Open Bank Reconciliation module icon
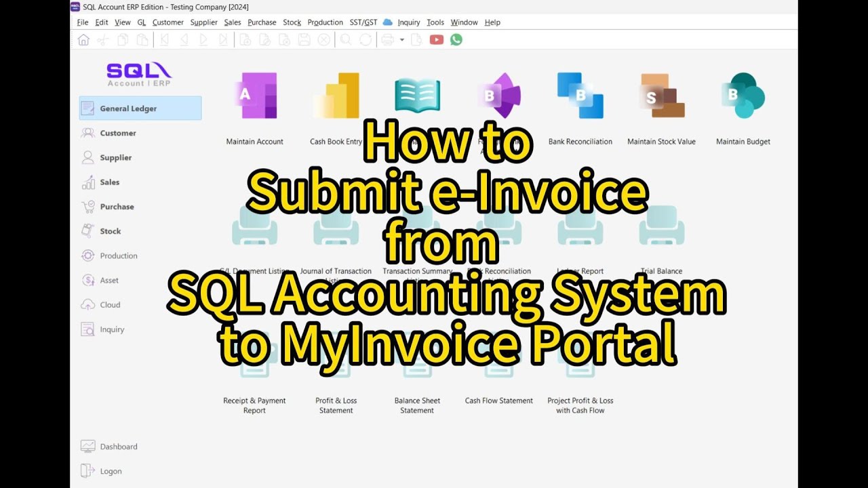This screenshot has width=868, height=488. 580,96
